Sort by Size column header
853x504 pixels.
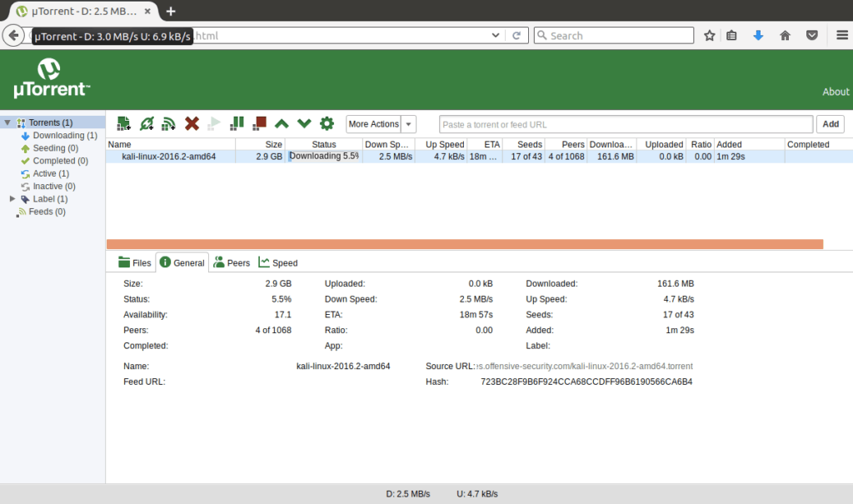(x=261, y=144)
